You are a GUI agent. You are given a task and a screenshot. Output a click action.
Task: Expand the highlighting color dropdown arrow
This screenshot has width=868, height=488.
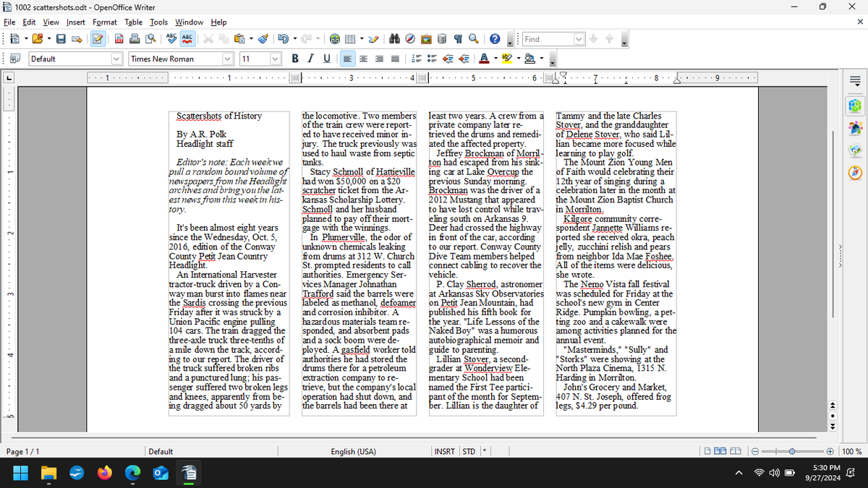pyautogui.click(x=518, y=59)
